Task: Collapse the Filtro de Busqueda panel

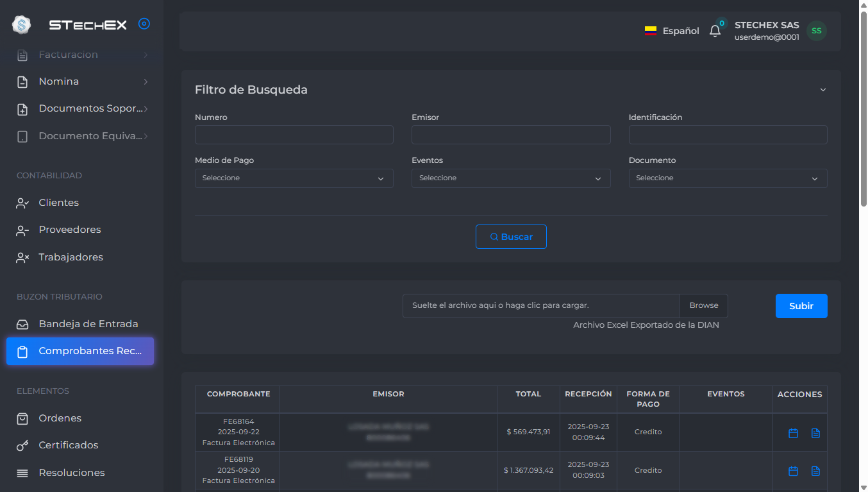Action: (823, 90)
